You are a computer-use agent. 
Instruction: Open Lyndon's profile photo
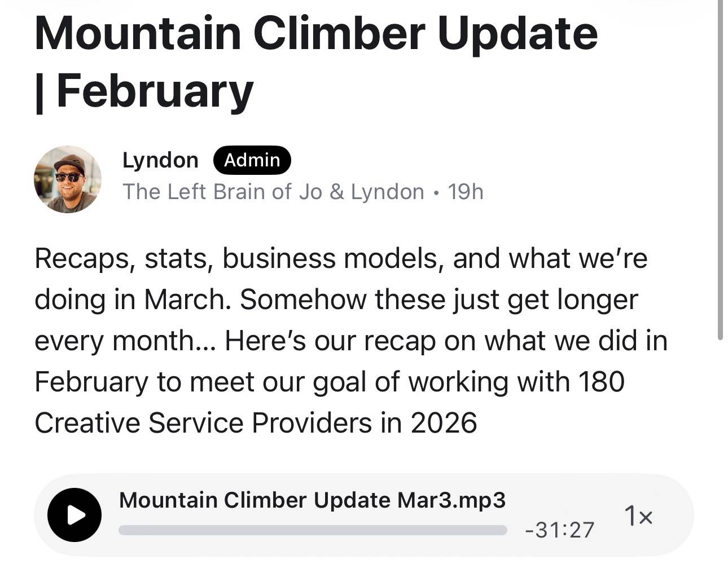[x=68, y=179]
